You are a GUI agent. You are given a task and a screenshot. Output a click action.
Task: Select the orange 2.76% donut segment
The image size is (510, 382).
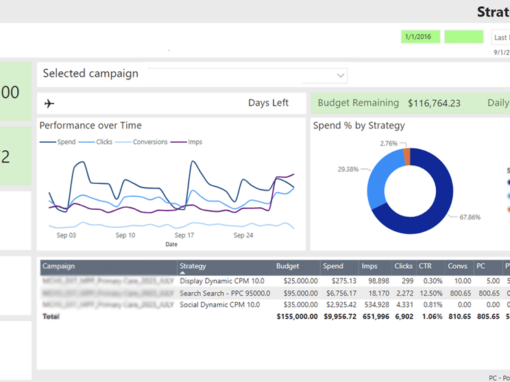tap(407, 157)
